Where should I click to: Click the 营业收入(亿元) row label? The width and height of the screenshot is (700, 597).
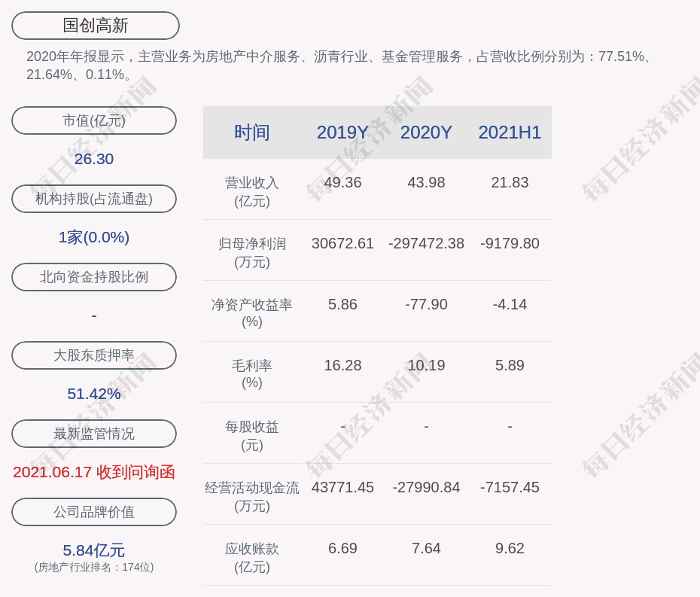pos(252,192)
